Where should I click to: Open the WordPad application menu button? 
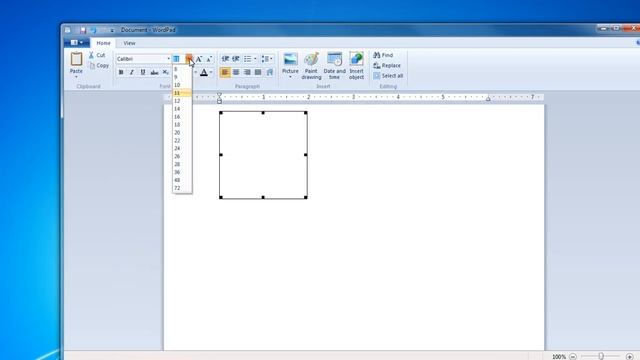(x=77, y=42)
